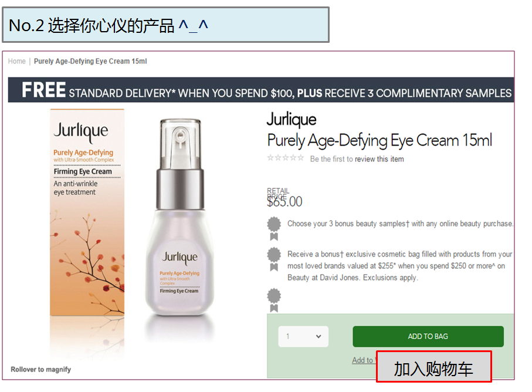Click the Rollover to magnify caption
The height and width of the screenshot is (392, 532).
[40, 369]
